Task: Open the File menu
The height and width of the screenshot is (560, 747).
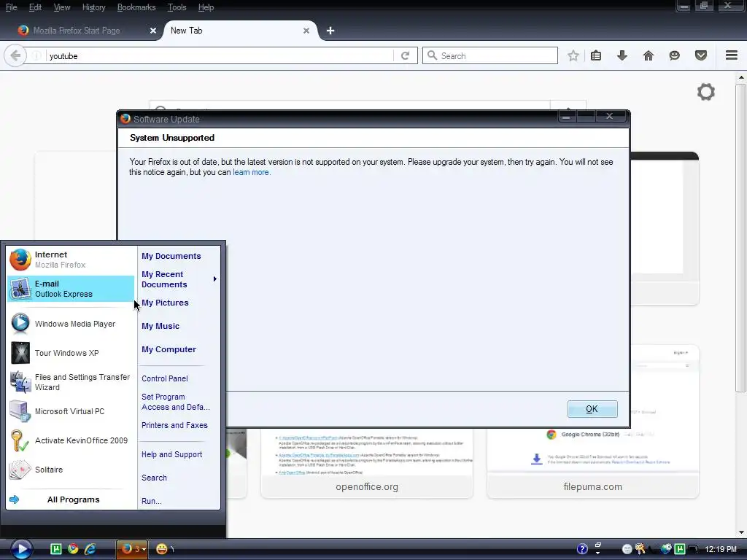Action: [12, 7]
